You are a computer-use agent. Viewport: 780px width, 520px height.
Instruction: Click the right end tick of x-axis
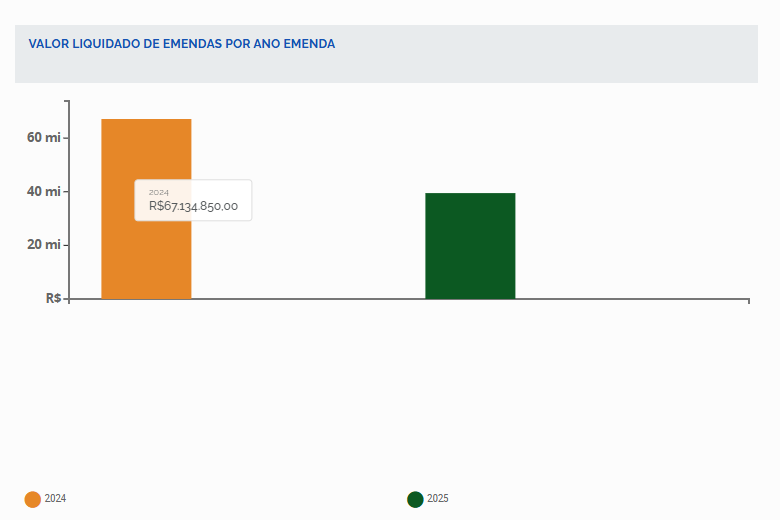pos(749,301)
